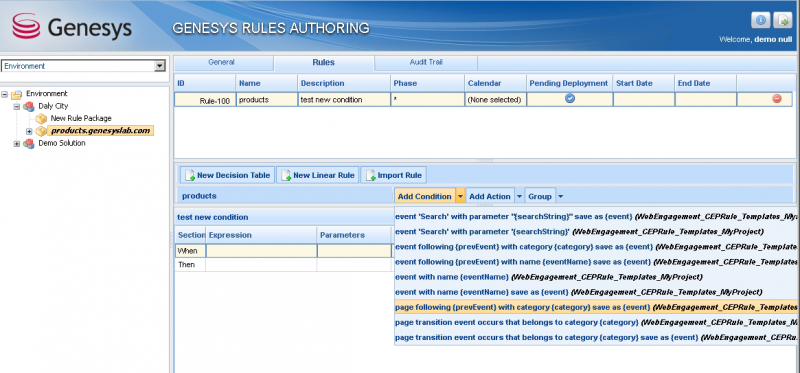The width and height of the screenshot is (800, 373).
Task: Click the Import Rule button
Action: click(393, 175)
